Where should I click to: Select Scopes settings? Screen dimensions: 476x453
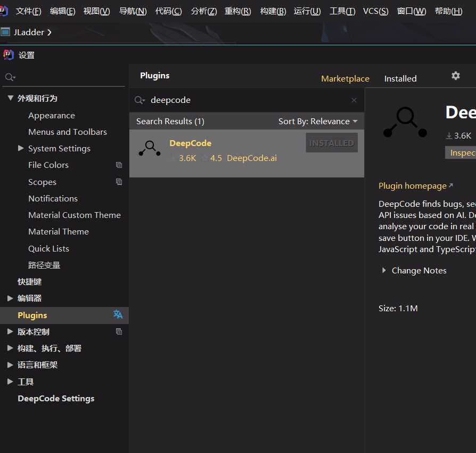pos(42,182)
